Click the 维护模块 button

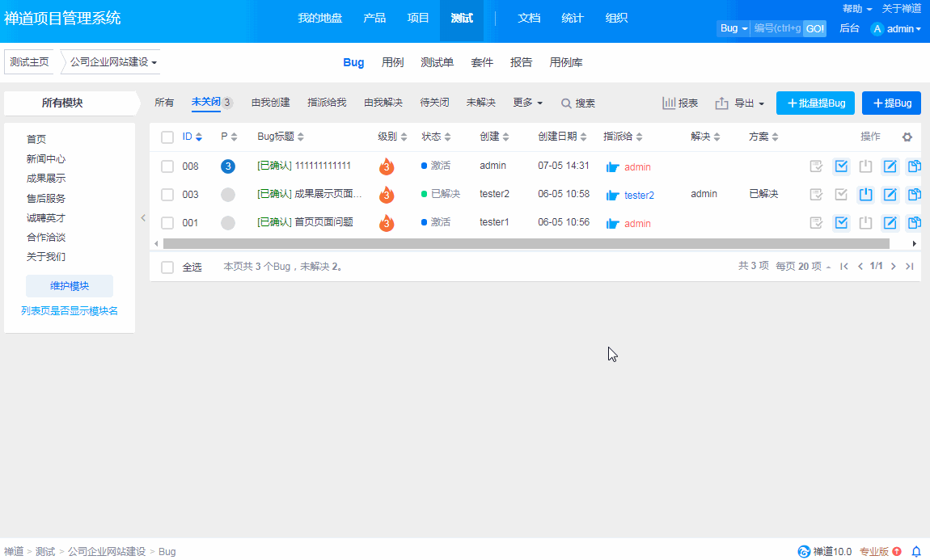point(70,286)
